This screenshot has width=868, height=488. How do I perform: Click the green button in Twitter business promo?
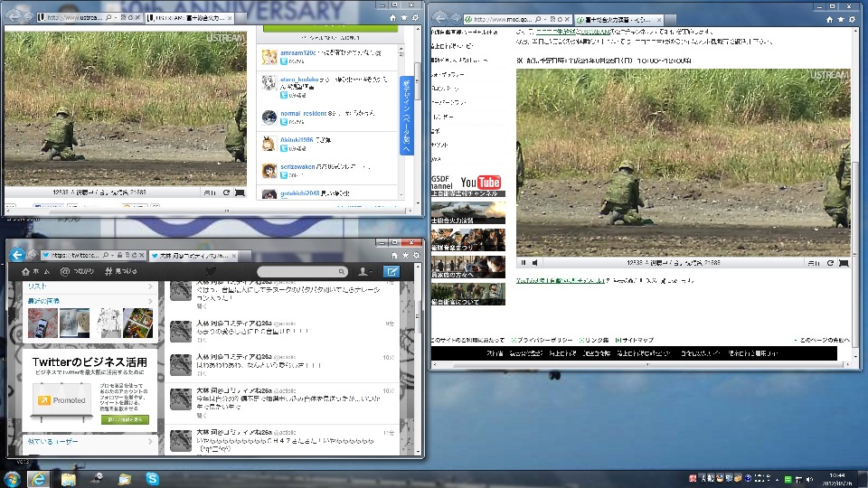coord(125,419)
